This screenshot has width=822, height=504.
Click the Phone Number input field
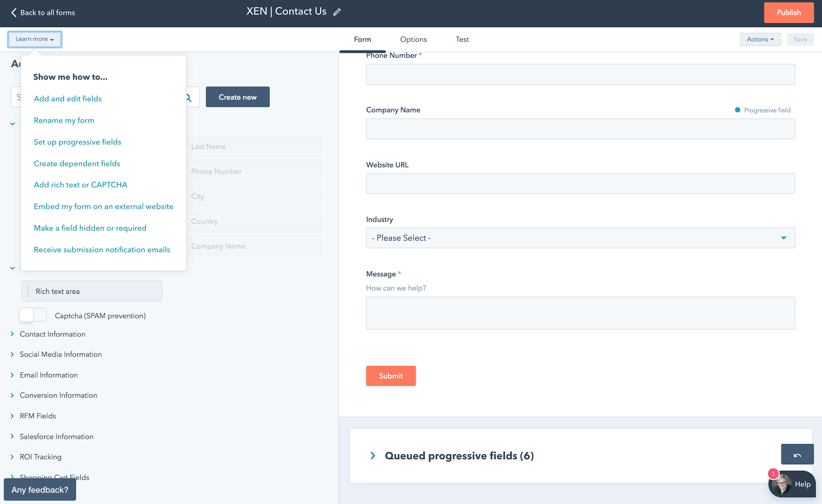(581, 74)
